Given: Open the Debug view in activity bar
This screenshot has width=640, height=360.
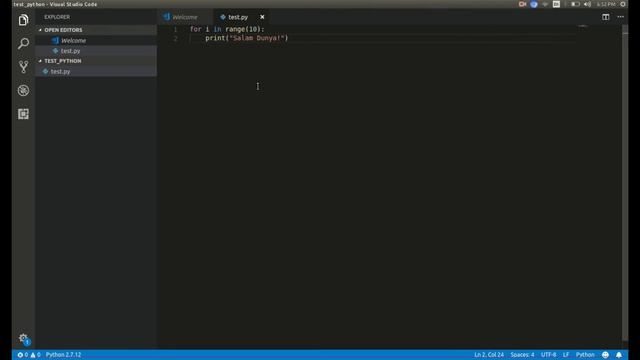Looking at the screenshot, I should coord(23,90).
